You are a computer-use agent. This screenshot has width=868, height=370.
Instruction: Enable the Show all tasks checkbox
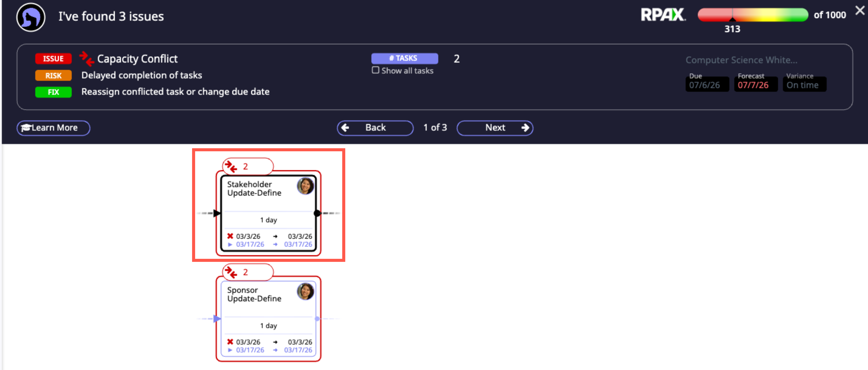point(375,70)
